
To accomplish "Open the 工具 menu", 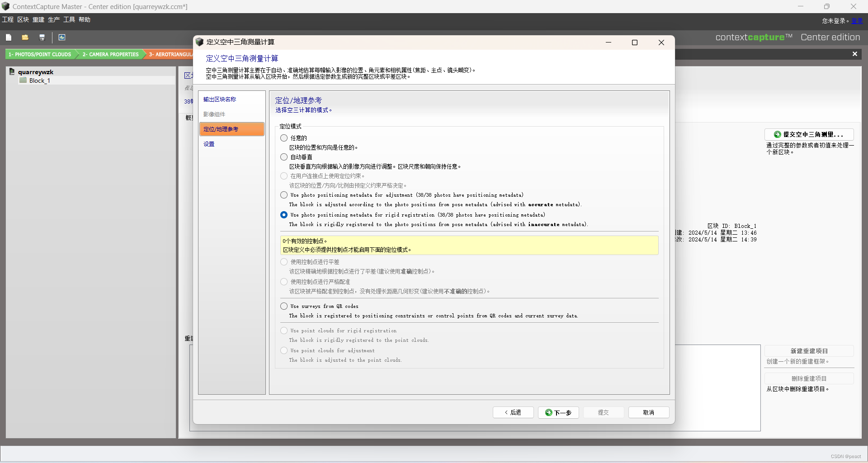I will (69, 19).
